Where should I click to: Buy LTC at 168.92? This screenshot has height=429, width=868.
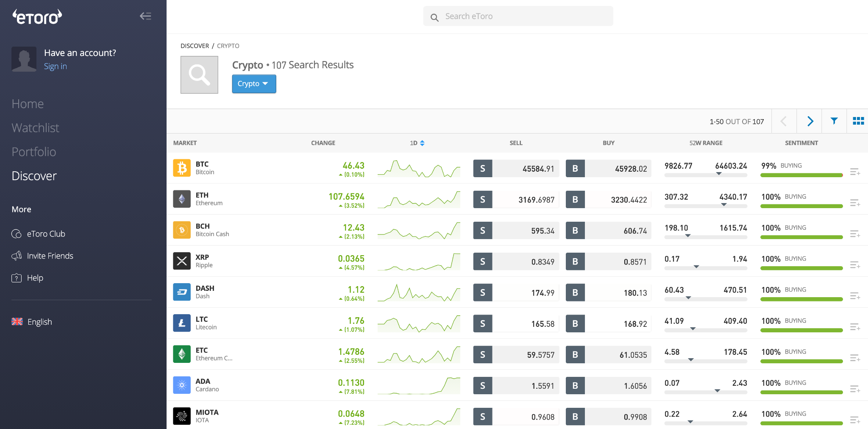(608, 323)
